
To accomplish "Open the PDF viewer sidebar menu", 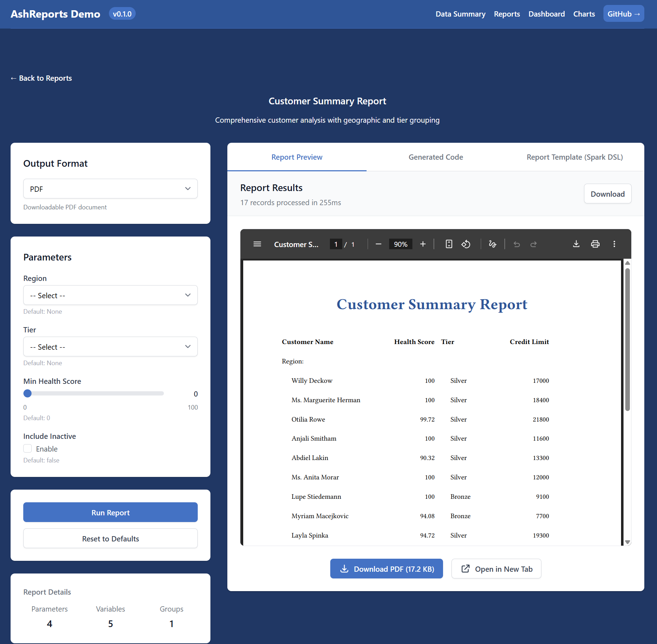I will (x=257, y=244).
